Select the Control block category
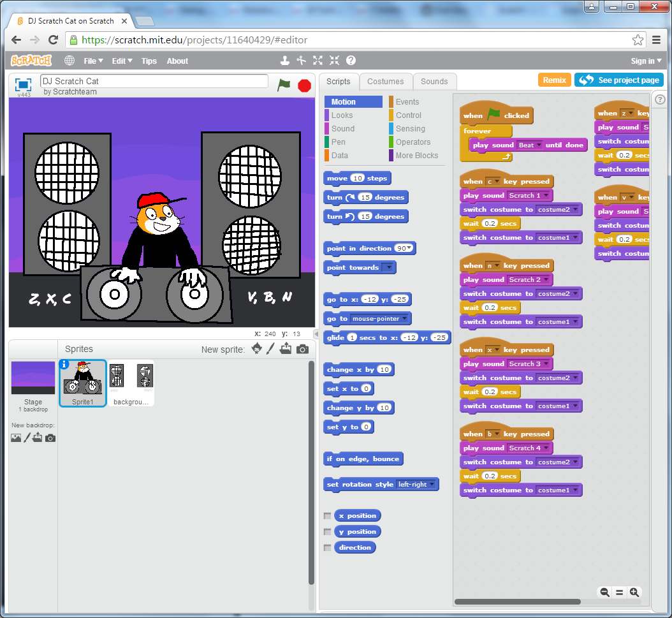Viewport: 672px width, 618px height. [x=409, y=115]
